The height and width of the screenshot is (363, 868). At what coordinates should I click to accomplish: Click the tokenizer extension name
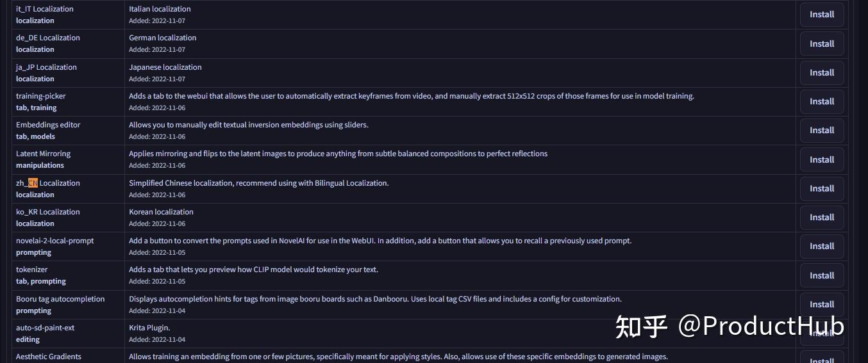click(32, 270)
